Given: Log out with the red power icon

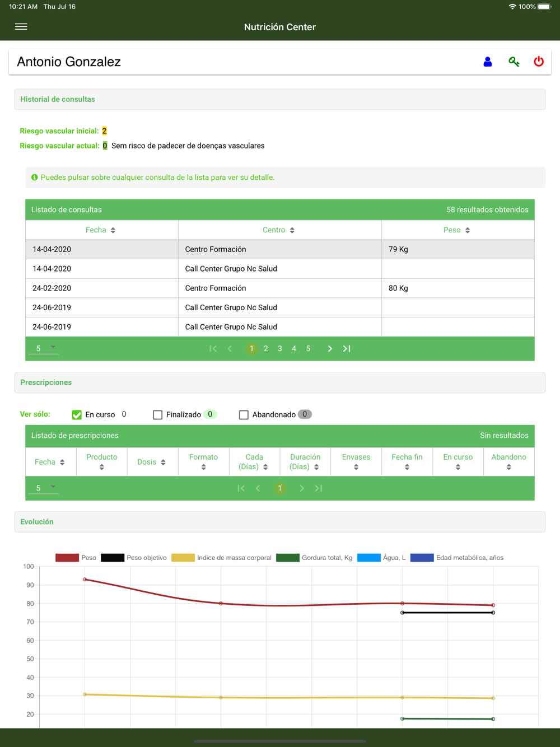Looking at the screenshot, I should [539, 62].
